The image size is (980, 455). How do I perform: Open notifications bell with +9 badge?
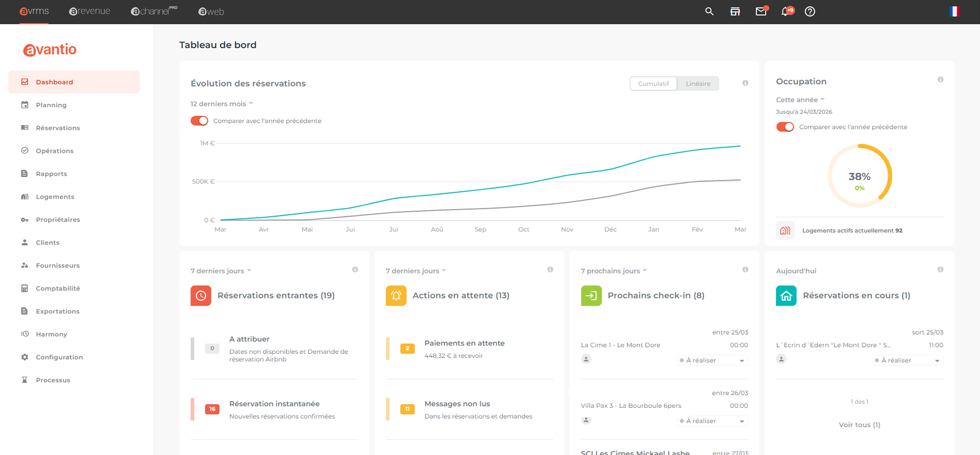click(785, 11)
